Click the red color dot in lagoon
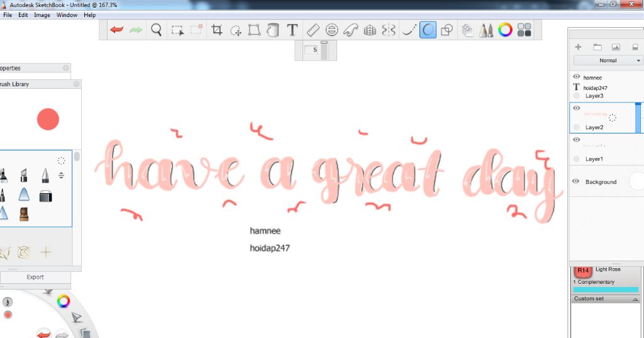The height and width of the screenshot is (338, 644). 8,315
